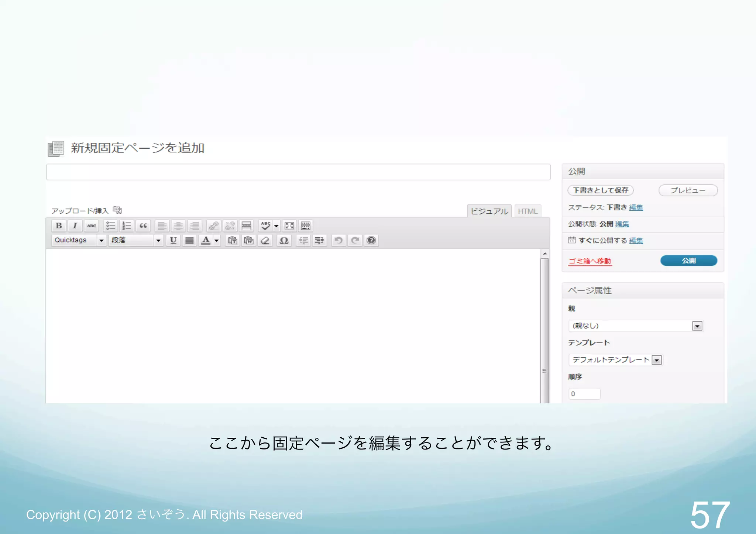Click the calendar icon beside すぐに公開する
Image resolution: width=756 pixels, height=534 pixels.
pos(572,240)
